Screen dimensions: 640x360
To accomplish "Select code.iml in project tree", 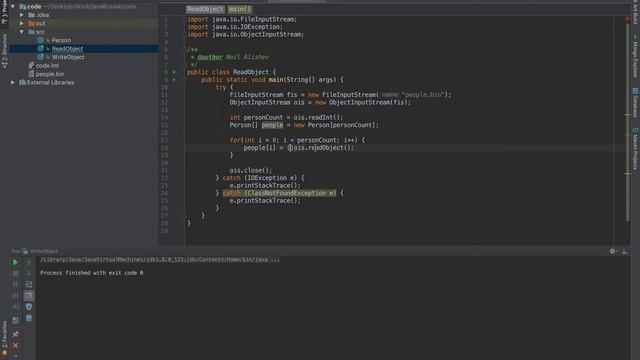I will (x=47, y=65).
